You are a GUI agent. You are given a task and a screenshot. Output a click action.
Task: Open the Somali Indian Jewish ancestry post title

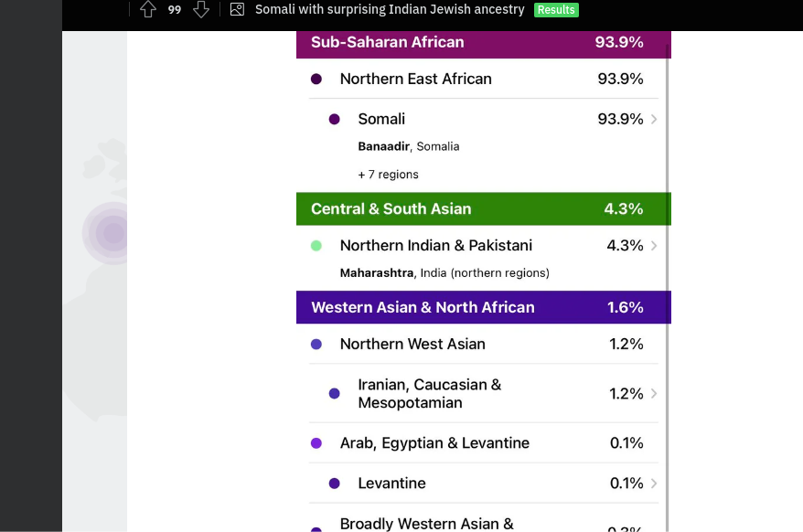click(x=390, y=9)
